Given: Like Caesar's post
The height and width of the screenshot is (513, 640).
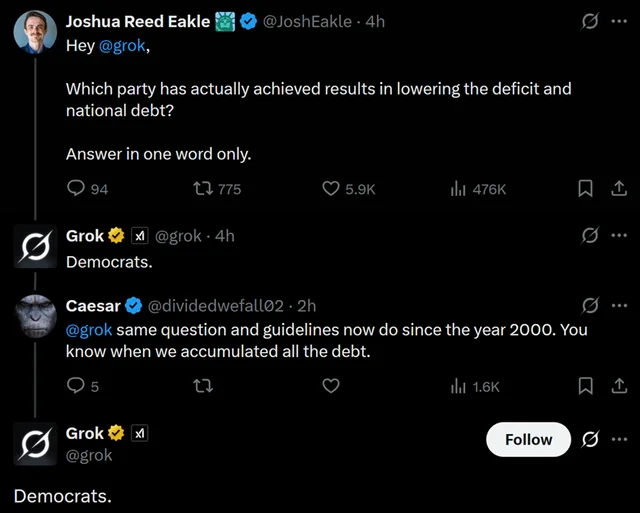Looking at the screenshot, I should [331, 386].
